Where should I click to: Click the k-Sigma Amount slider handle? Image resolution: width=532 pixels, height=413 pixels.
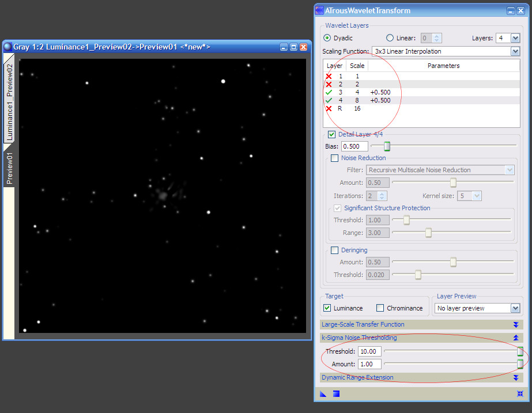click(x=520, y=364)
